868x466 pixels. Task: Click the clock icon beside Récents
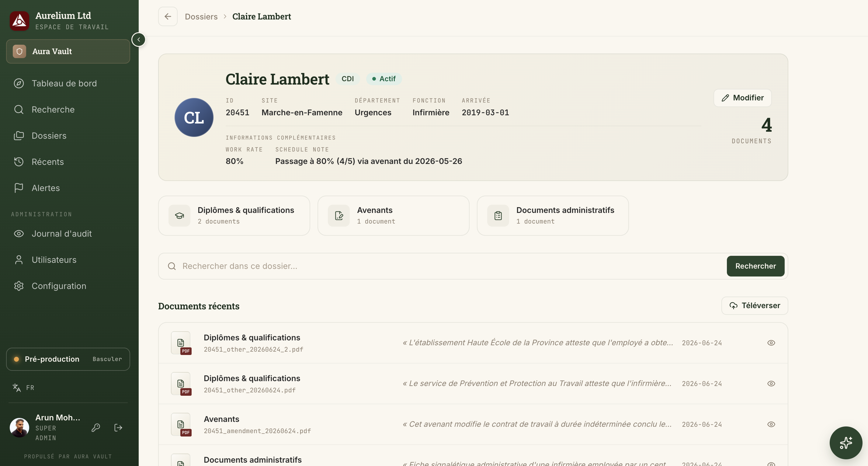(x=19, y=162)
